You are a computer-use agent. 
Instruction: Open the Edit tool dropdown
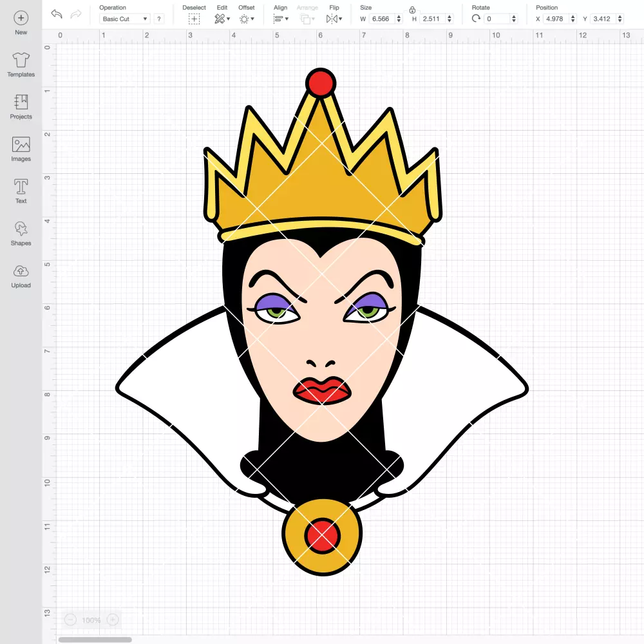point(222,19)
